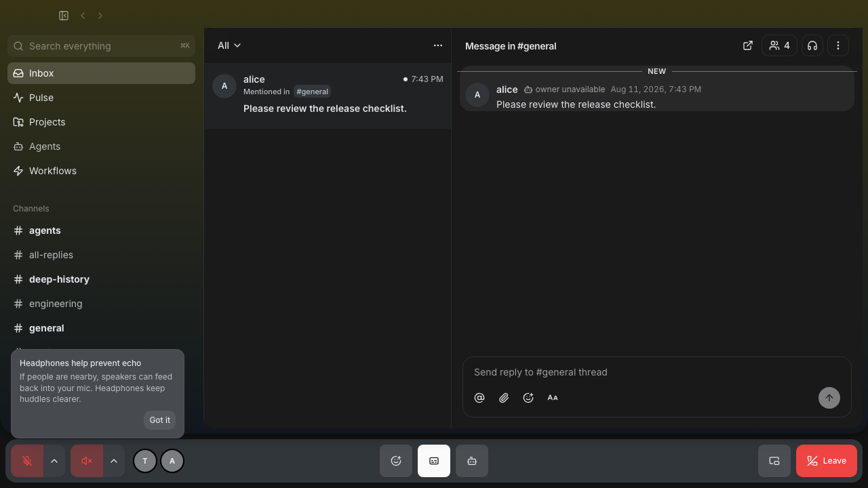The height and width of the screenshot is (488, 868).
Task: Send a huddle emoji reaction
Action: 396,461
